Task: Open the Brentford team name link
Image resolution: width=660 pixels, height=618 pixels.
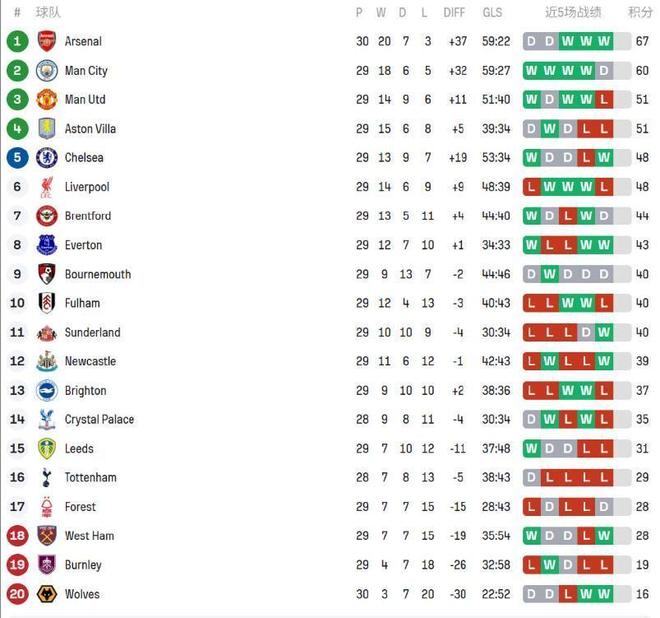Action: coord(88,216)
